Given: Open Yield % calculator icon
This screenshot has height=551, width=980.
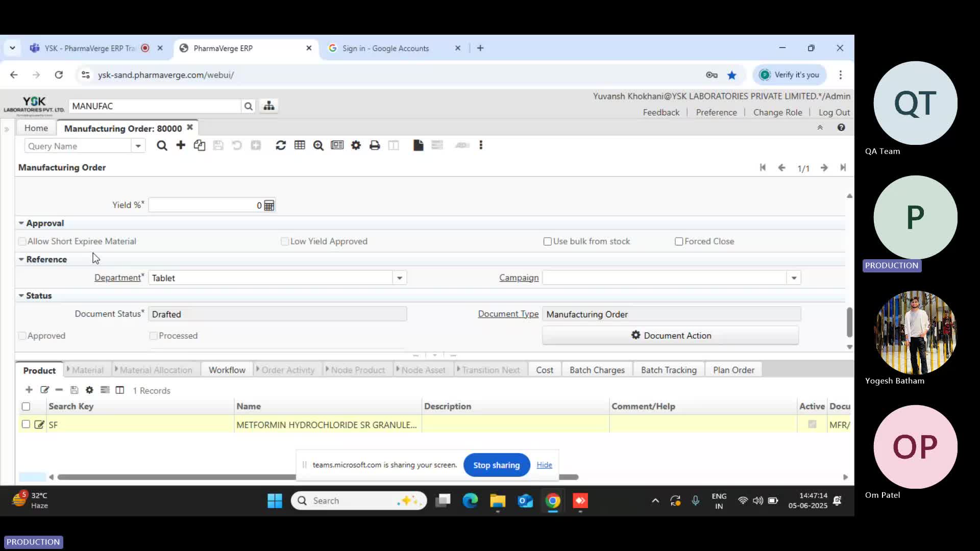Looking at the screenshot, I should [269, 205].
